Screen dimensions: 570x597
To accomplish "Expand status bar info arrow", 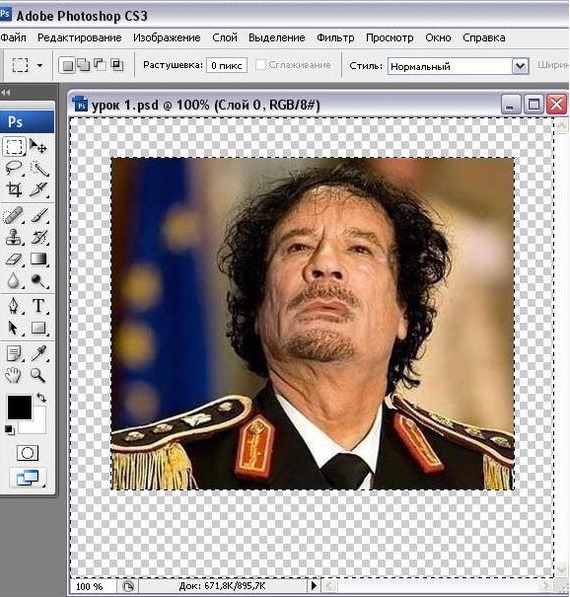I will pos(314,585).
